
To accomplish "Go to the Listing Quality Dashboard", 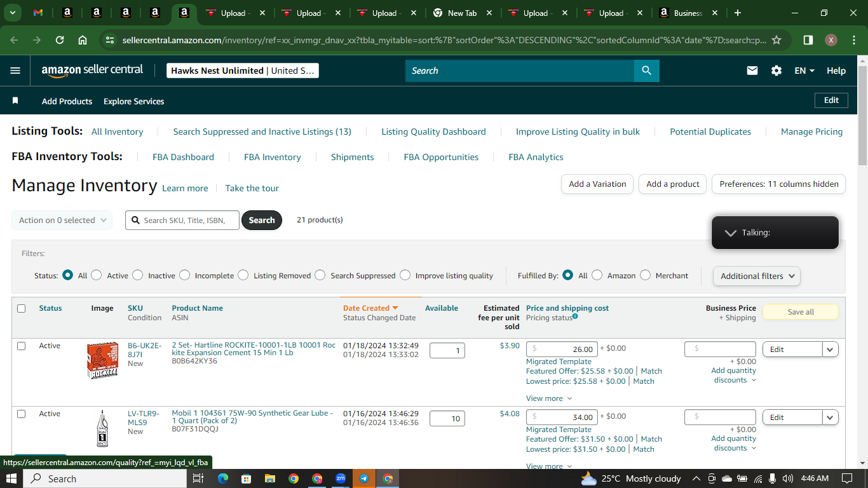I will pyautogui.click(x=433, y=132).
